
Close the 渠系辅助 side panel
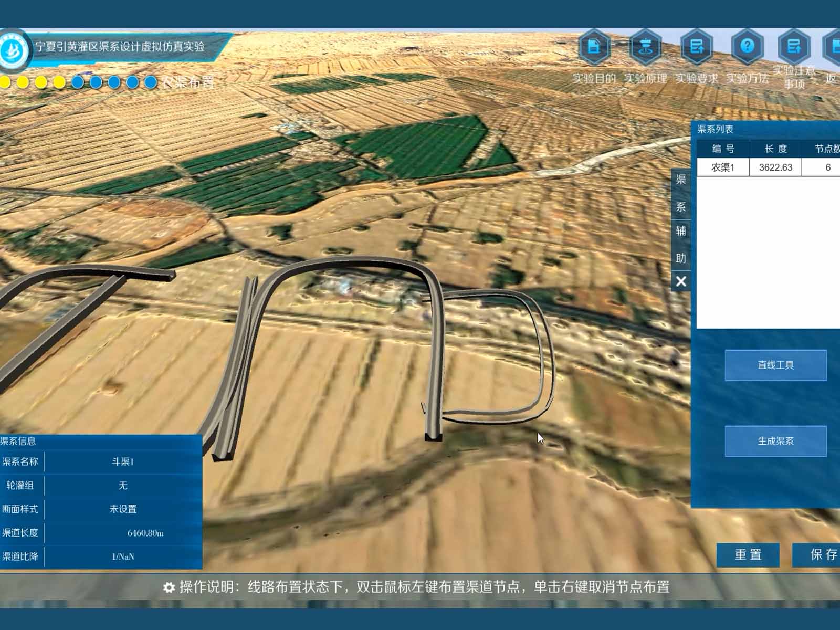click(681, 282)
